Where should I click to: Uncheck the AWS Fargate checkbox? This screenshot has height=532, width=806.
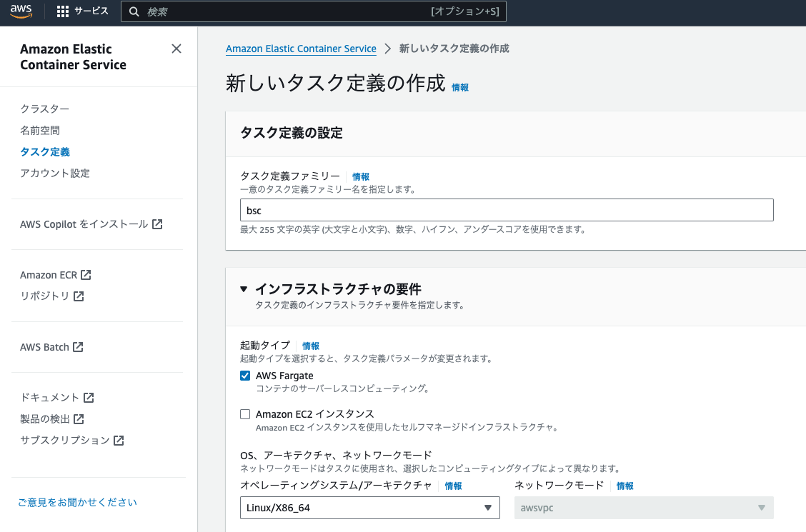click(x=245, y=375)
